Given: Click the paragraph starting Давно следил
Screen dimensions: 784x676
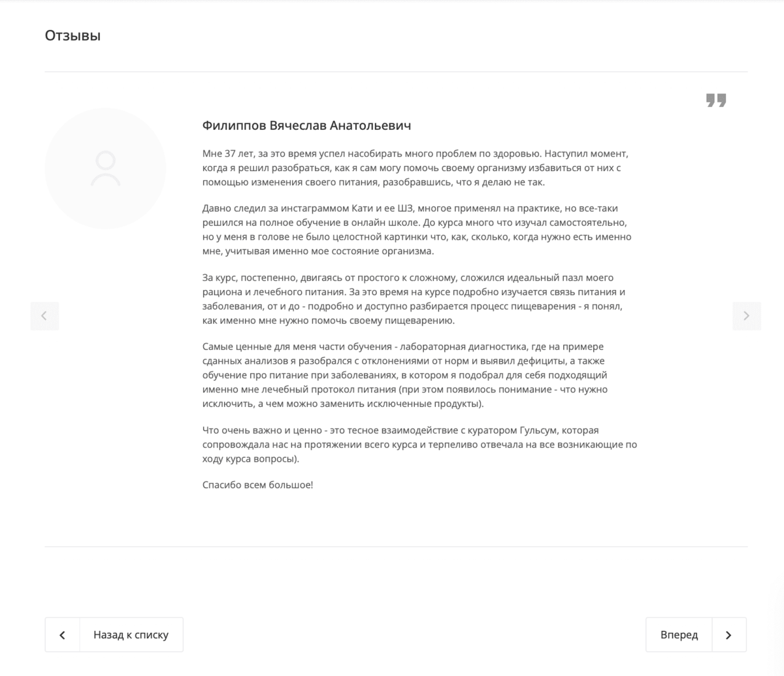Looking at the screenshot, I should 417,230.
